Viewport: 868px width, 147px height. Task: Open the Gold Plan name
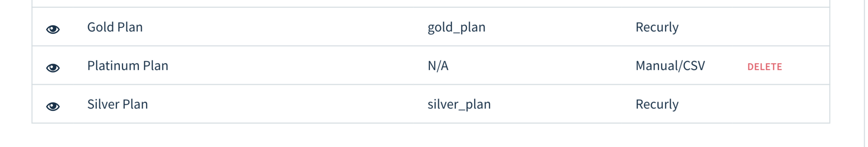point(115,27)
